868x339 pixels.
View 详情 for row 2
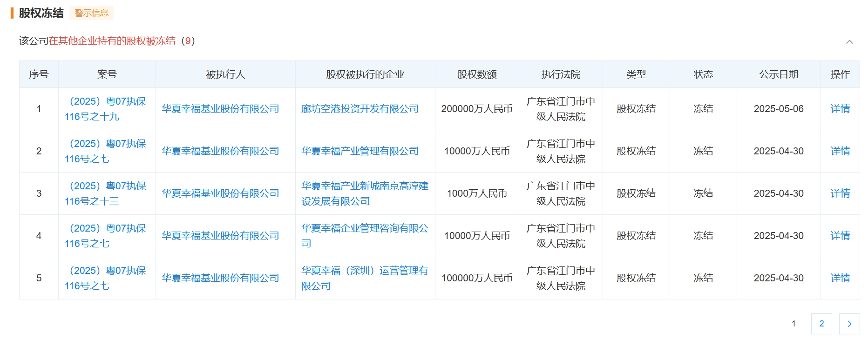(840, 151)
